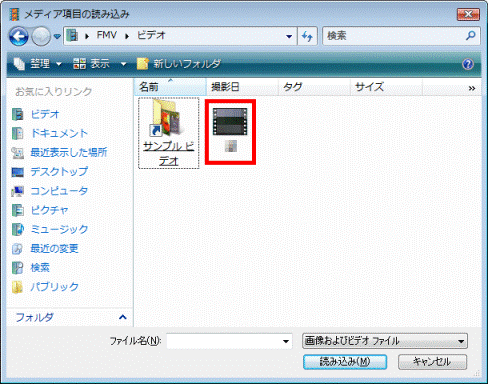Open the 検索 link in the favorites
488x384 pixels.
pos(40,267)
